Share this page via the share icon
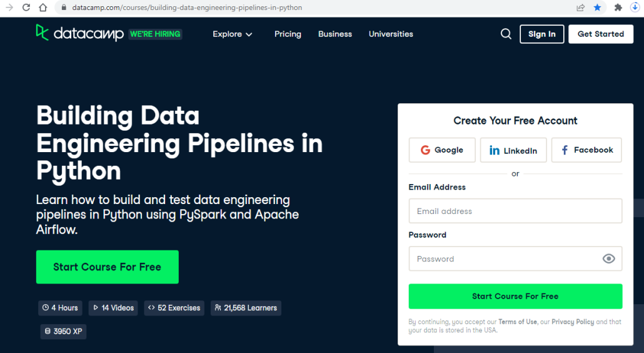Screen dimensions: 644x353 580,8
